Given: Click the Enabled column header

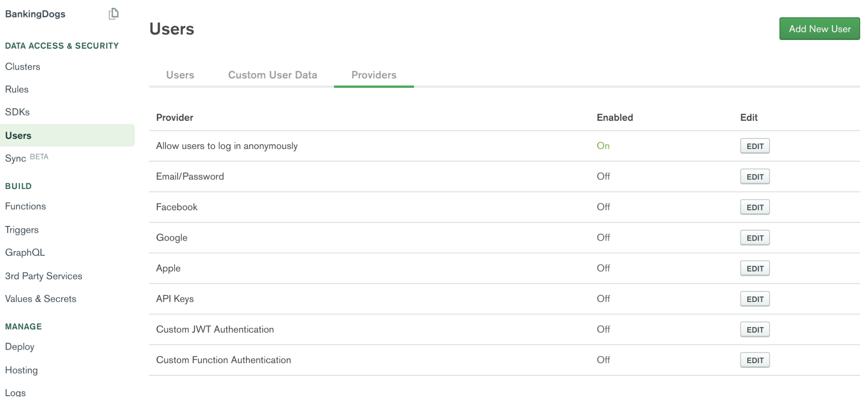Looking at the screenshot, I should (615, 117).
